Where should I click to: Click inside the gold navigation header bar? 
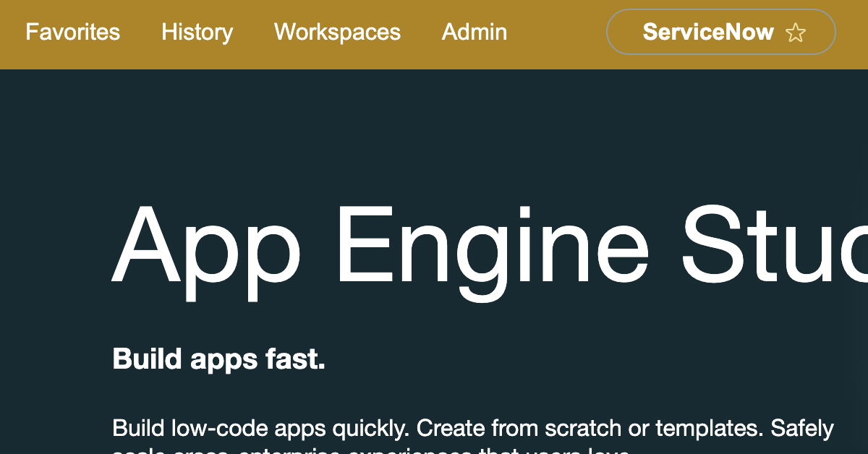(557, 32)
